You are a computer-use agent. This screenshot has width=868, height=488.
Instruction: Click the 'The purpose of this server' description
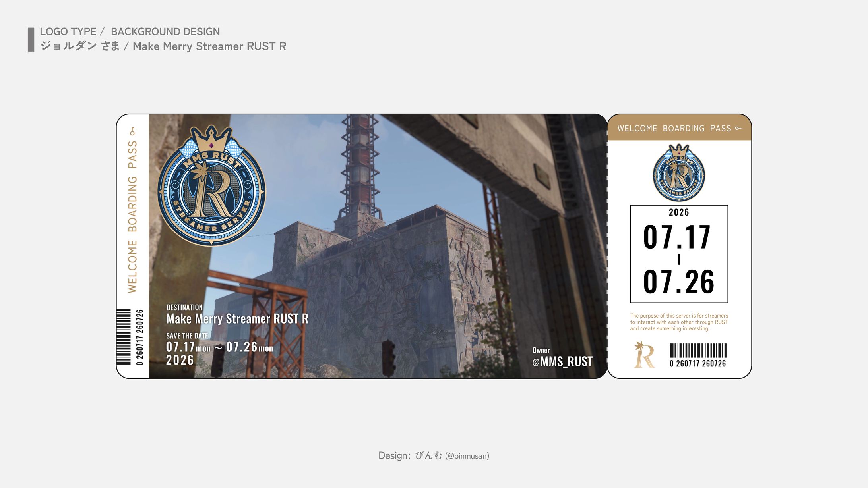coord(679,322)
